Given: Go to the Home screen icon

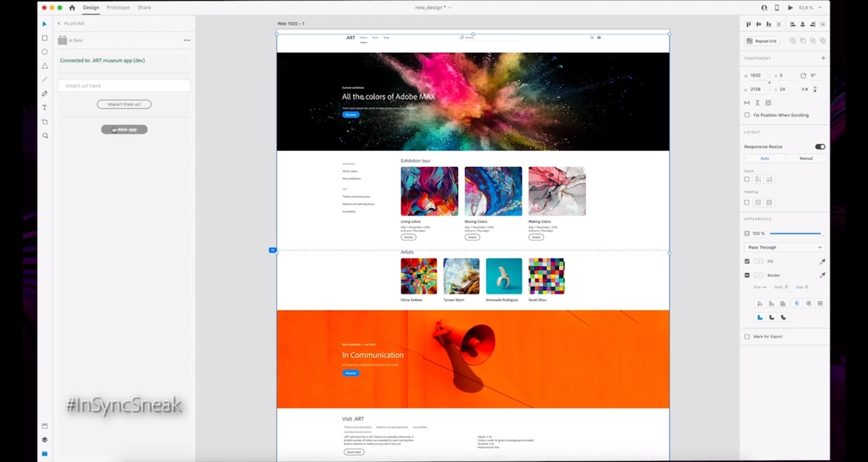Looking at the screenshot, I should (x=72, y=7).
